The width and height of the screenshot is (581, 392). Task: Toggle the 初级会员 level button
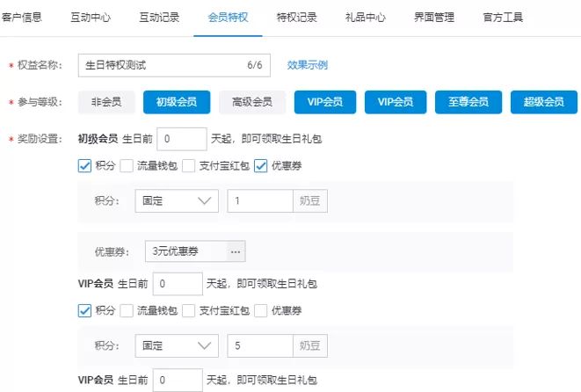click(177, 102)
